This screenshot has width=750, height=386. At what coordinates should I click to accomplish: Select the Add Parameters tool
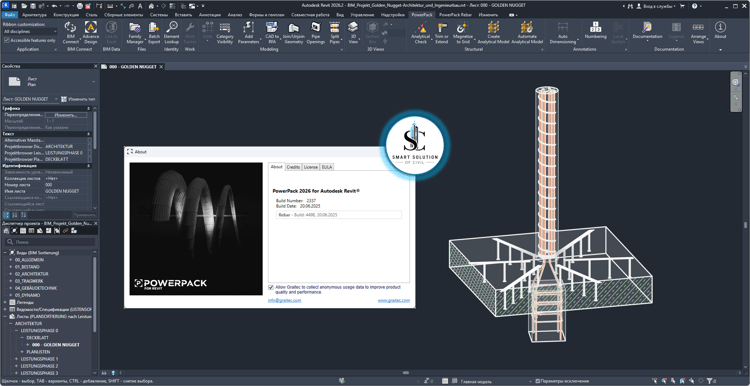pos(248,32)
